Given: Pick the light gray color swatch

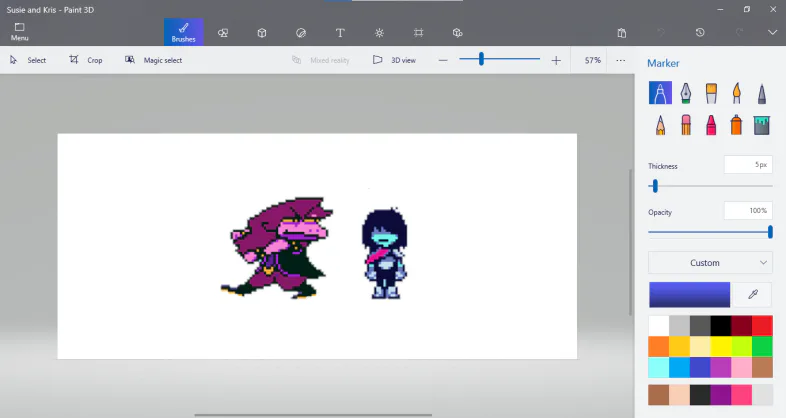Looking at the screenshot, I should click(x=679, y=326).
